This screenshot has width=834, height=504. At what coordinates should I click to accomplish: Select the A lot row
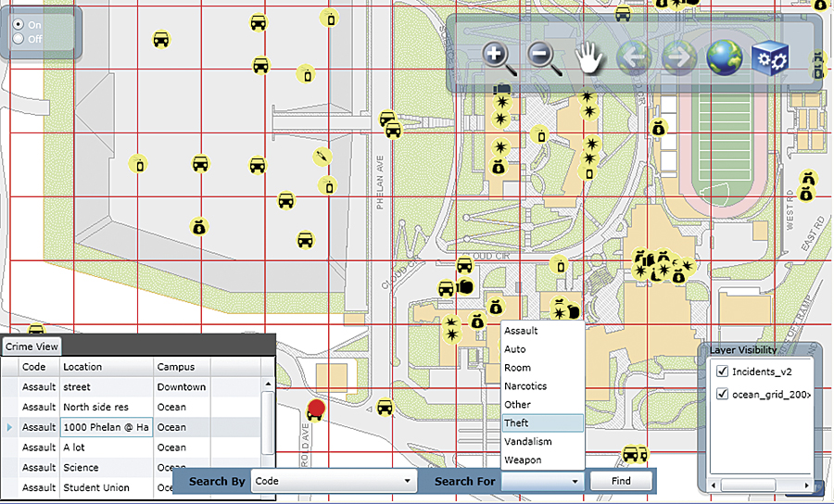pos(131,447)
